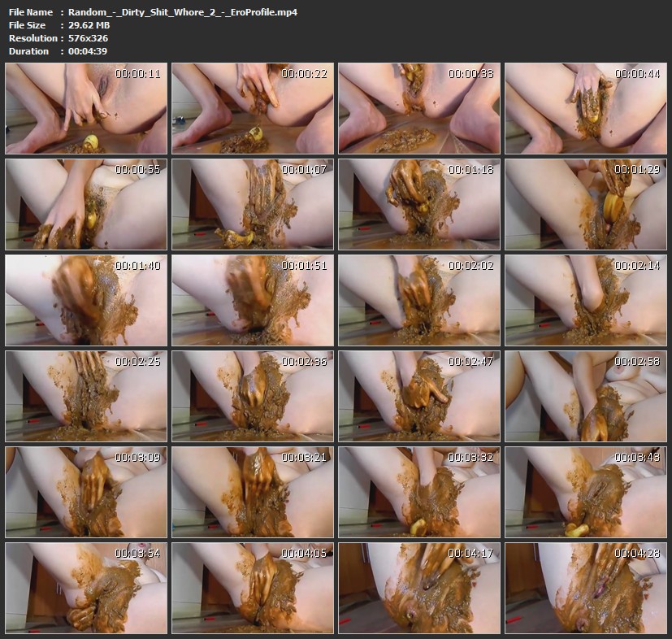Click the frame timestamped 00:03:09
Screen dimensions: 672x639
[86, 492]
